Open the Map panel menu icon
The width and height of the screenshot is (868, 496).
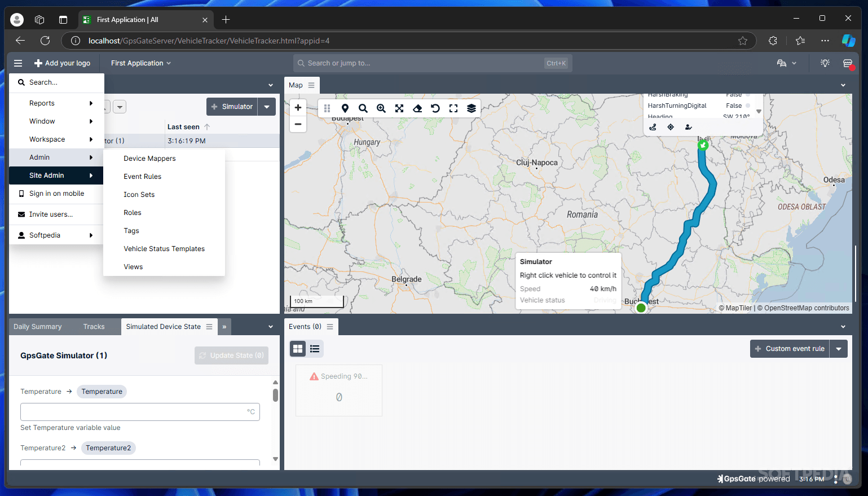point(311,85)
